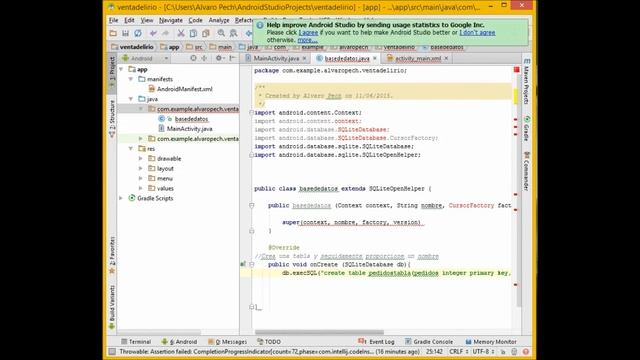Open the Memory Monitor

pos(491,342)
